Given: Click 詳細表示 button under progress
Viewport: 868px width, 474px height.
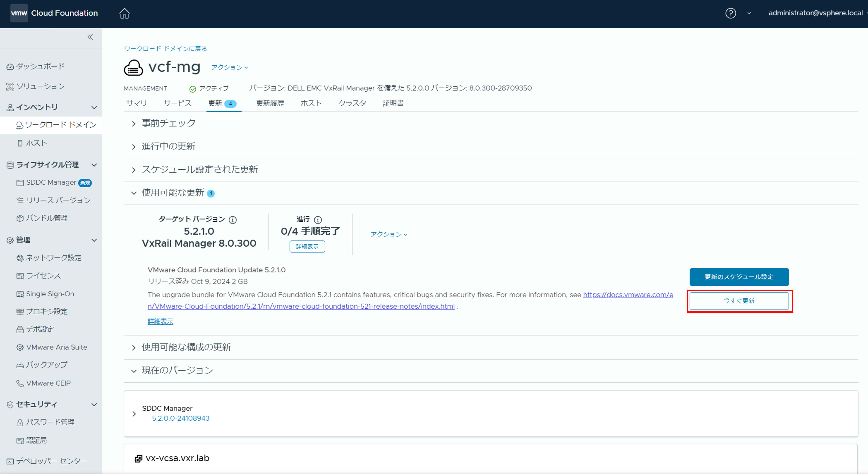Looking at the screenshot, I should click(x=307, y=246).
